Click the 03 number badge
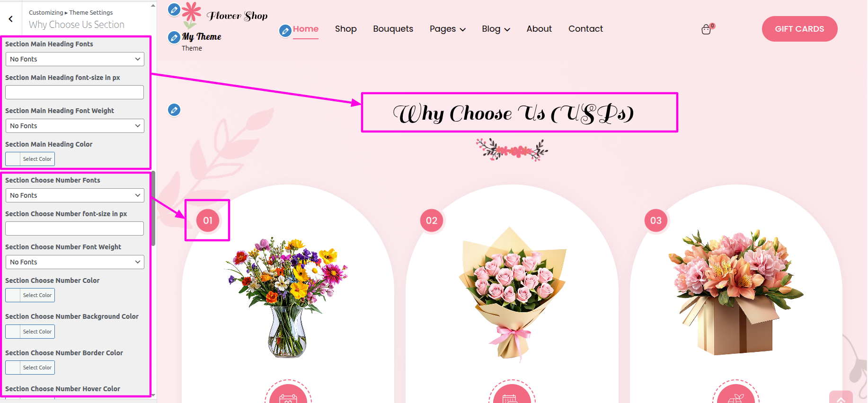The image size is (868, 403). pyautogui.click(x=656, y=220)
